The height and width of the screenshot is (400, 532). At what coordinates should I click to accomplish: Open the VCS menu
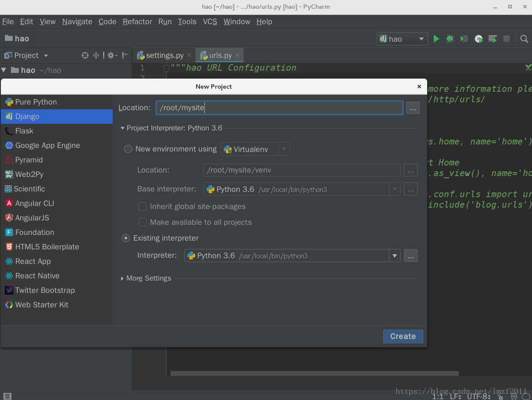click(x=210, y=22)
